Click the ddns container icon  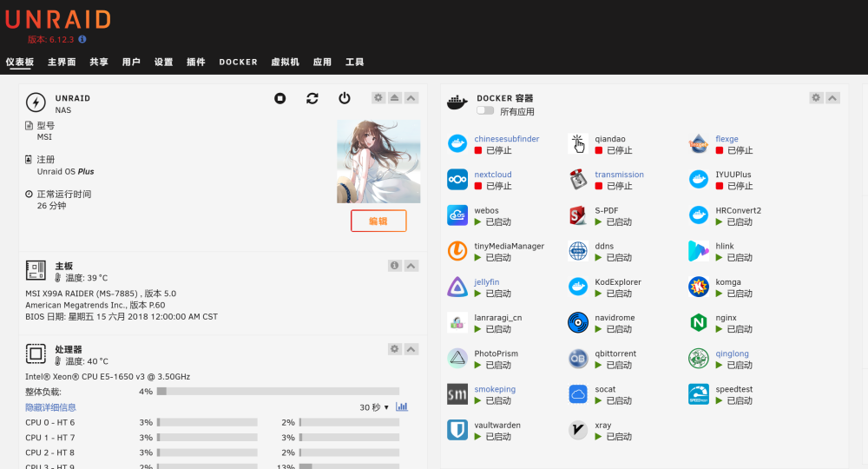coord(578,251)
